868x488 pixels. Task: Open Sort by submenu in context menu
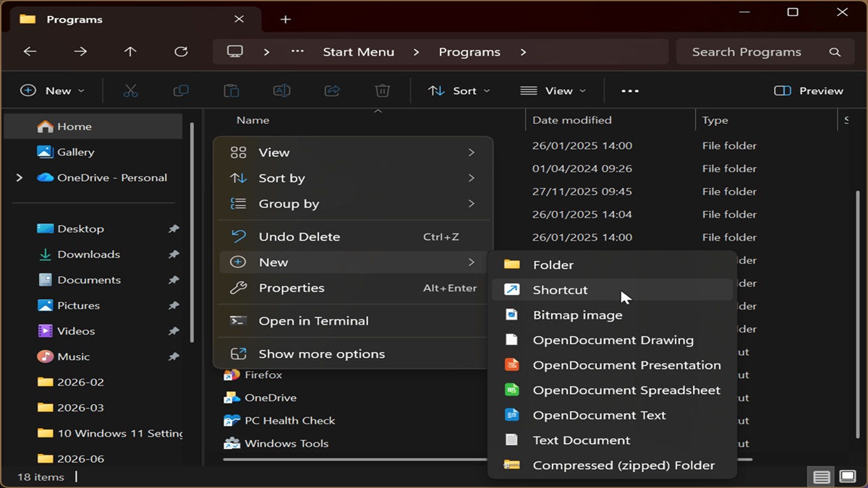click(x=354, y=178)
